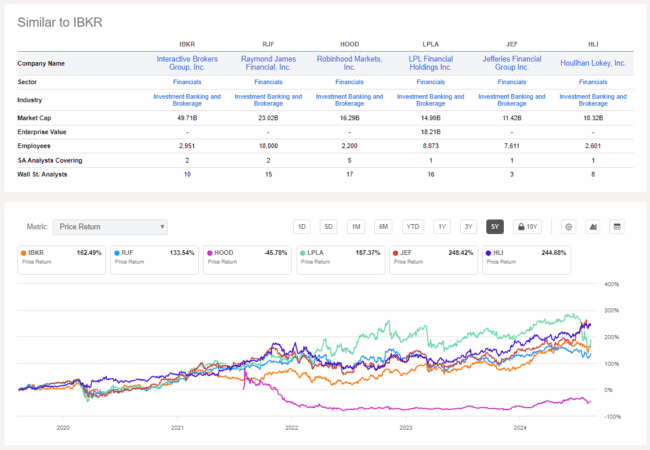
Task: Open LPLA Investment Banking and Brokerage link
Action: [430, 100]
